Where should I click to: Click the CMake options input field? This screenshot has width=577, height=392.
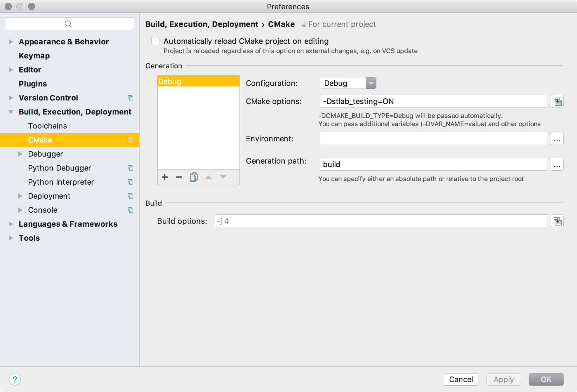click(433, 101)
